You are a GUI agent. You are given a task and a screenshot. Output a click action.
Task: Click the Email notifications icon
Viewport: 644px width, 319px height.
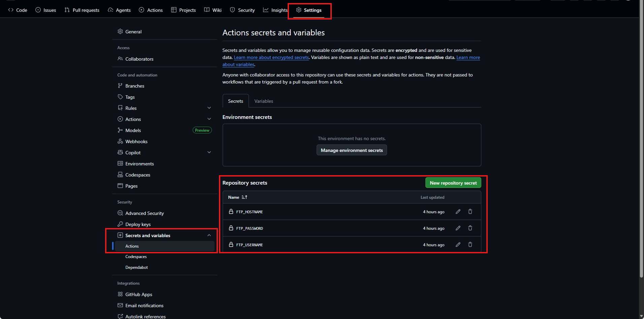point(120,305)
